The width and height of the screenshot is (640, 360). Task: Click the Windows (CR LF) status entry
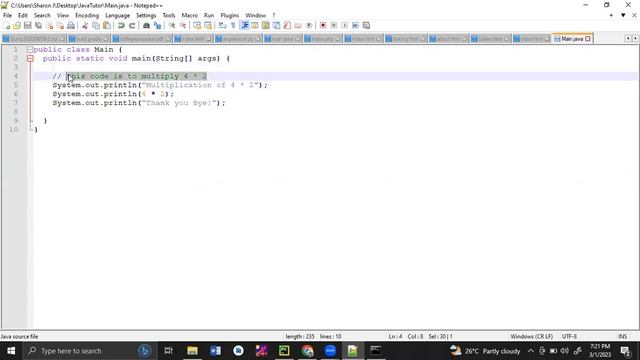tap(531, 336)
